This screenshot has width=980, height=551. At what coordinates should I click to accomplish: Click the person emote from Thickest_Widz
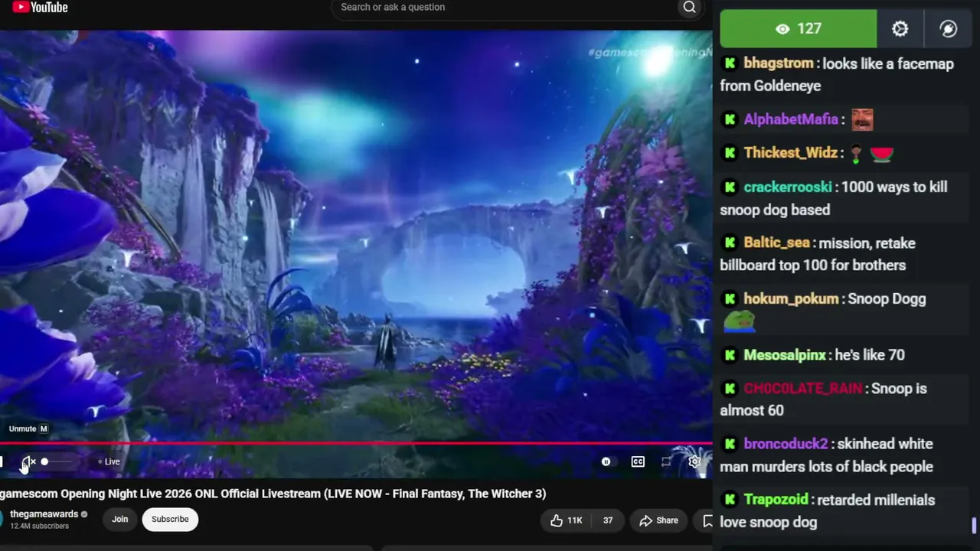(857, 154)
